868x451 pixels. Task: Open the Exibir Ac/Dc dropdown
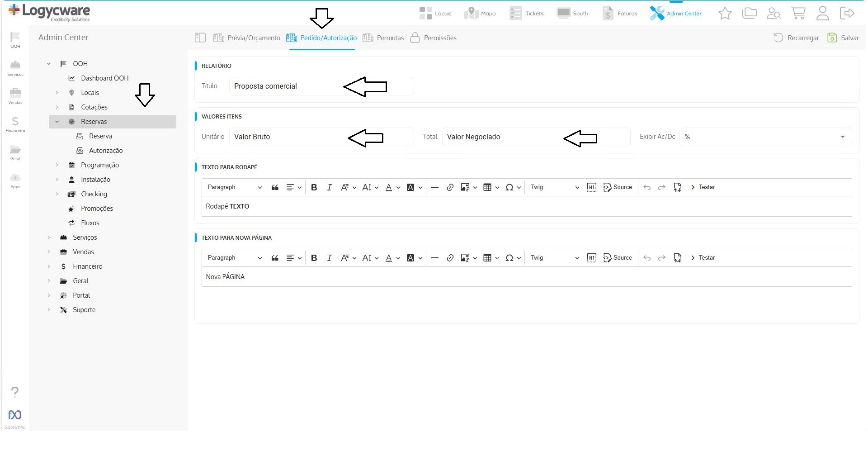[765, 137]
